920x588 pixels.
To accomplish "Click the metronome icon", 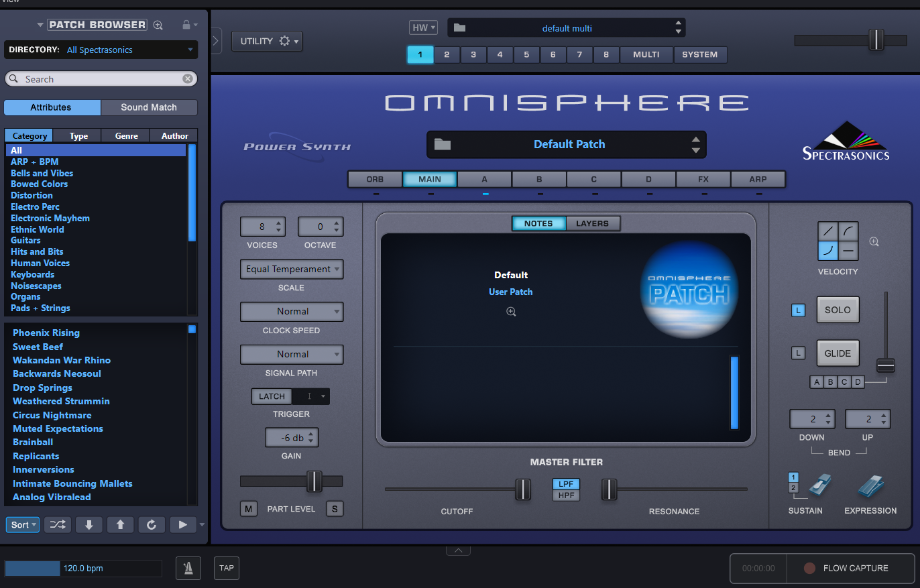I will click(188, 568).
